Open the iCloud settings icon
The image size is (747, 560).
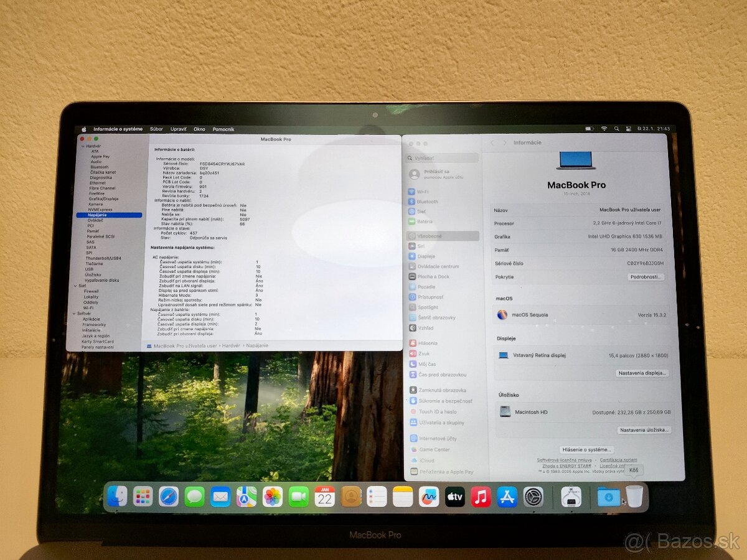click(412, 460)
